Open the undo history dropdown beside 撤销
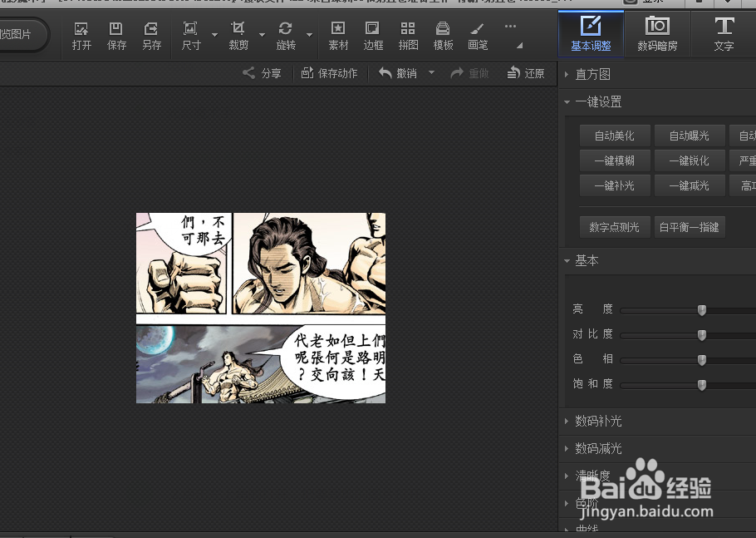756x538 pixels. coord(431,72)
